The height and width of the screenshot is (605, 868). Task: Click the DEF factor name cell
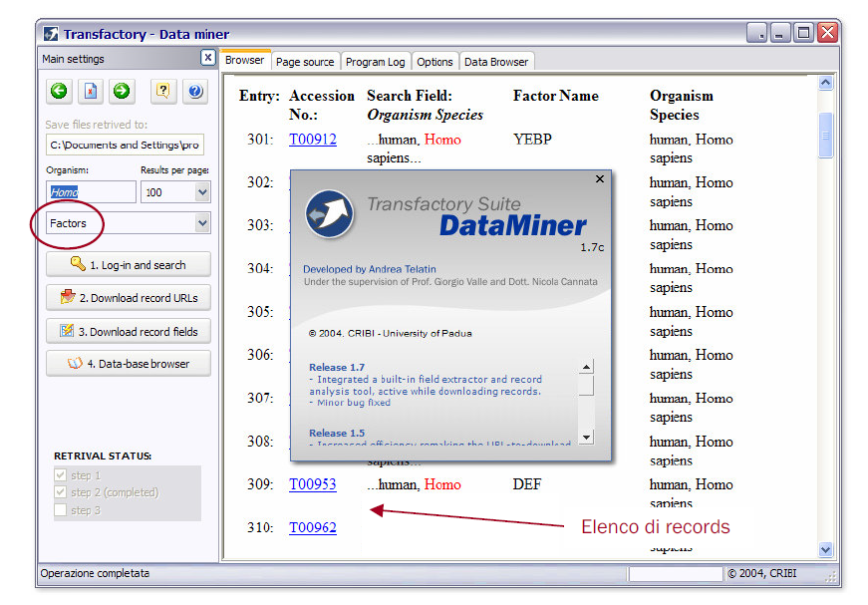[x=526, y=484]
